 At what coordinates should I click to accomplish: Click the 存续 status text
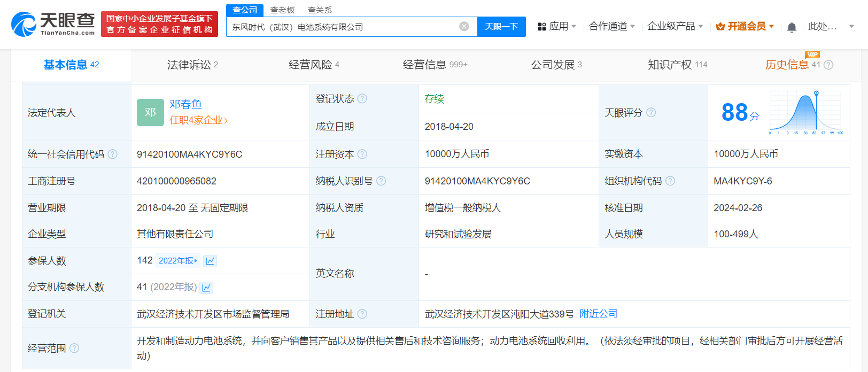(435, 99)
